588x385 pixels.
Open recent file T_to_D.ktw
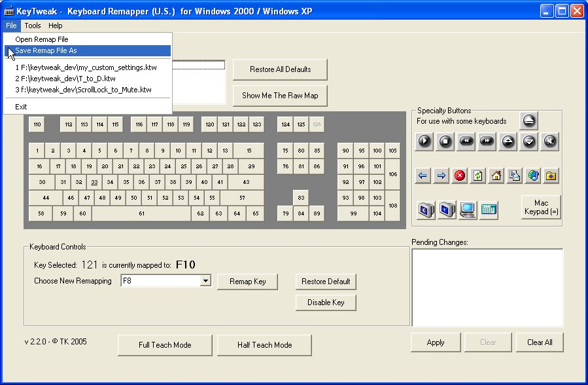coord(88,79)
